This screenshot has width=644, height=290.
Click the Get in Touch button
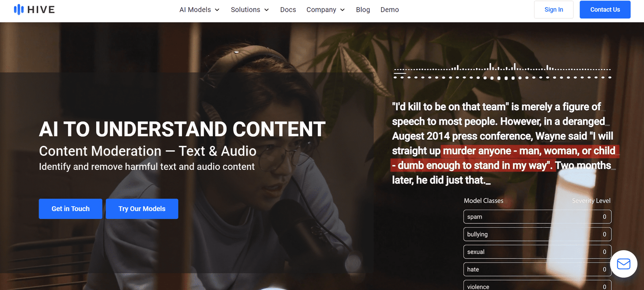click(x=70, y=209)
